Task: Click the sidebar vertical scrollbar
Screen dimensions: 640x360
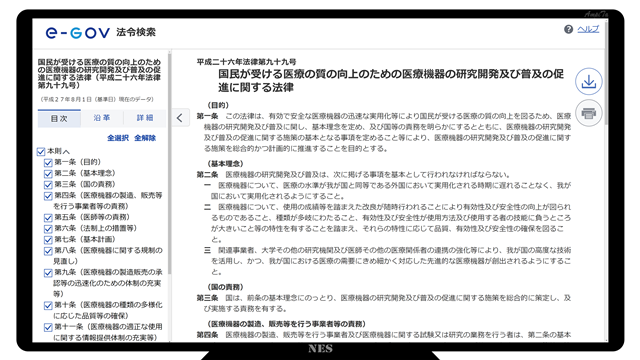Action: coord(169,163)
